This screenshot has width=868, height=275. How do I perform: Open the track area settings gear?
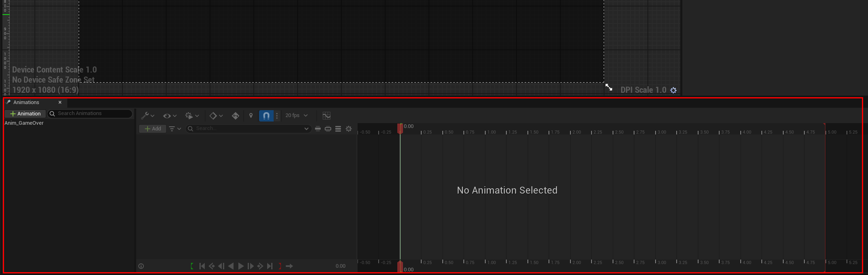pos(349,129)
